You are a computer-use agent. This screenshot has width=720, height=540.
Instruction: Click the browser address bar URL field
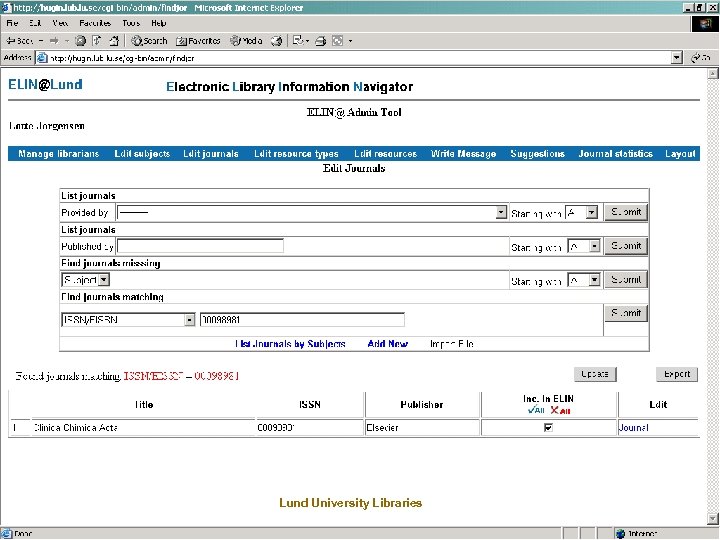point(359,58)
